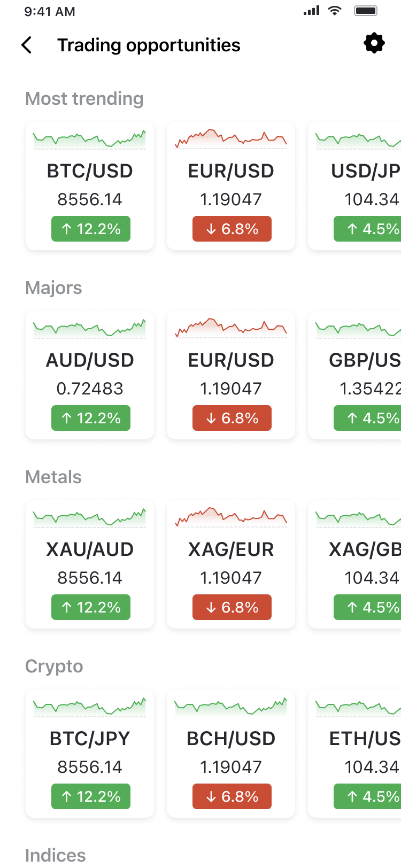Tap the Crypto section heading
401x868 pixels.
coord(54,666)
